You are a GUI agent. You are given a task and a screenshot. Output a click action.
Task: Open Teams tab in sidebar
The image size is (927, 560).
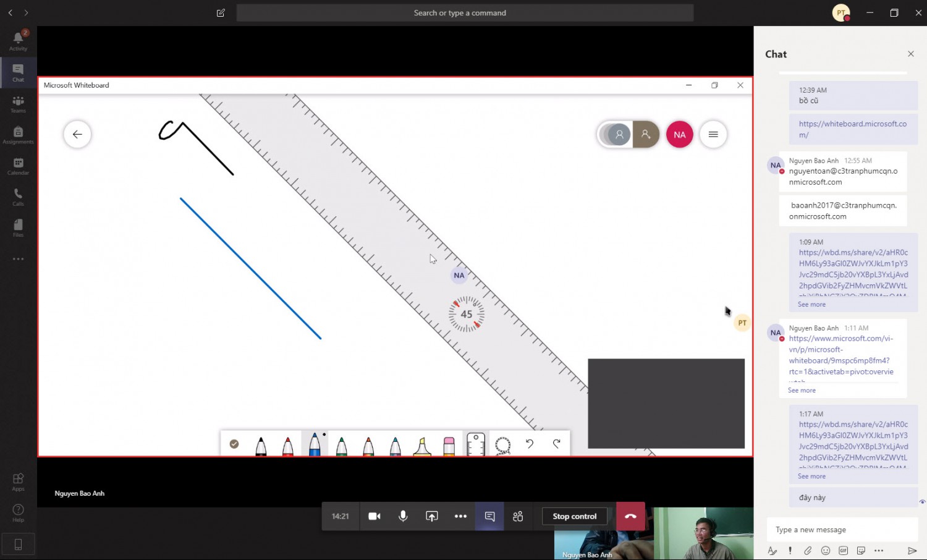coord(19,104)
